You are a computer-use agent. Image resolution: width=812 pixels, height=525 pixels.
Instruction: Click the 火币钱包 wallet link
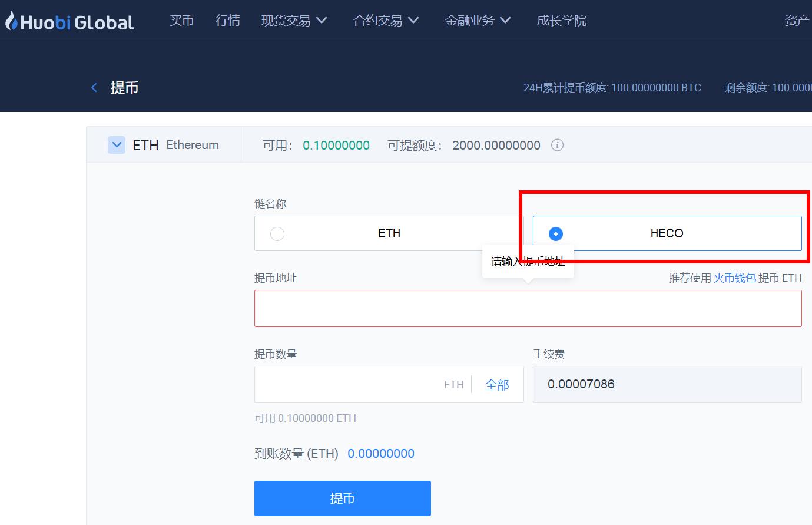[x=734, y=278]
